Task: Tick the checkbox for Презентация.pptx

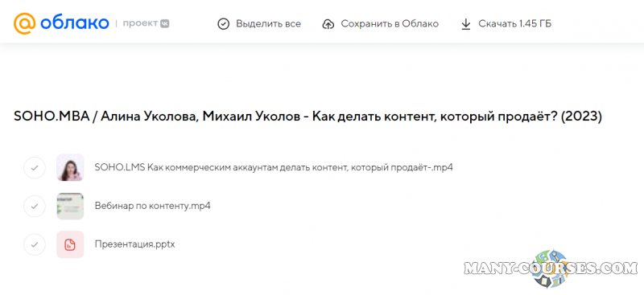Action: pos(35,244)
